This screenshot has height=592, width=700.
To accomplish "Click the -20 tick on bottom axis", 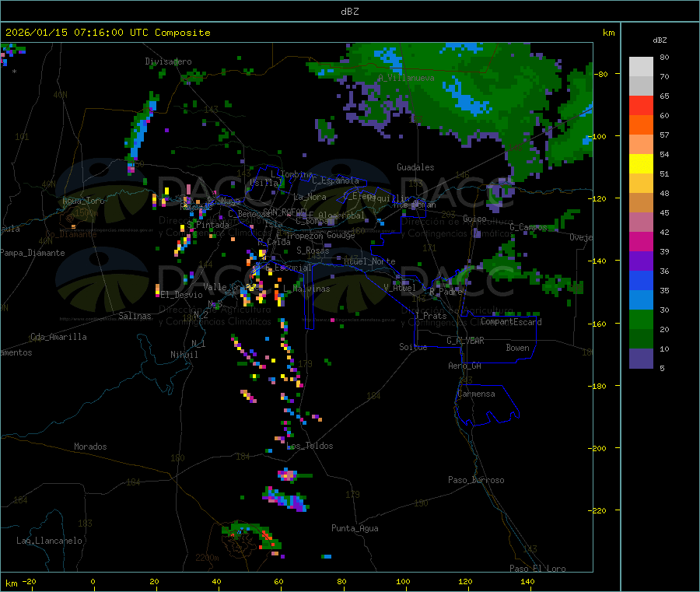I will (29, 582).
